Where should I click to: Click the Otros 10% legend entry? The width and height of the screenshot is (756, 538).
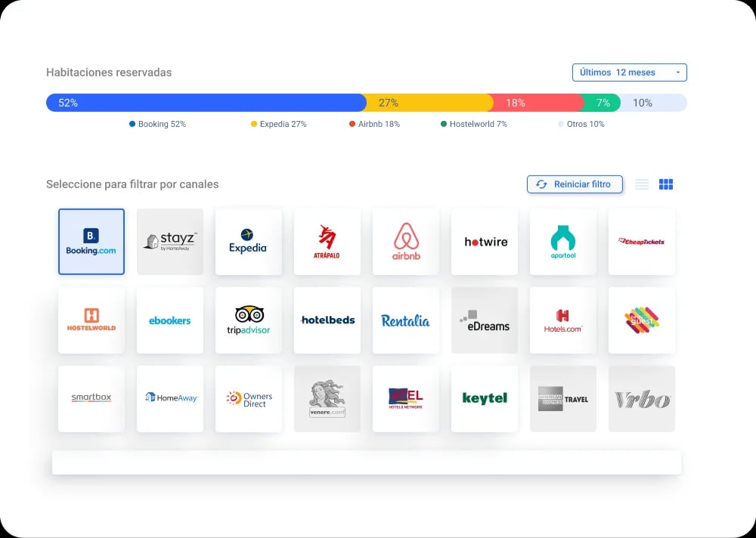point(581,124)
